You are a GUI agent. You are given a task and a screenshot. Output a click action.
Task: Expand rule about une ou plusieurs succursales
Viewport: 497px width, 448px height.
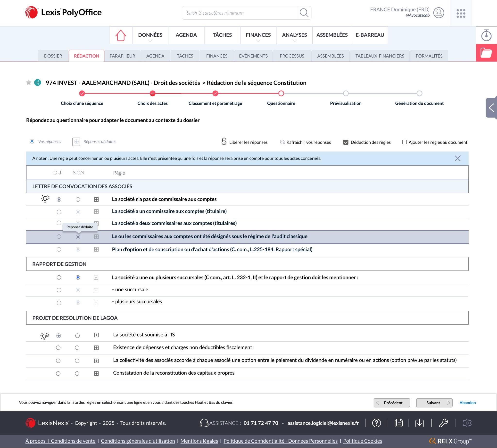[x=96, y=278]
